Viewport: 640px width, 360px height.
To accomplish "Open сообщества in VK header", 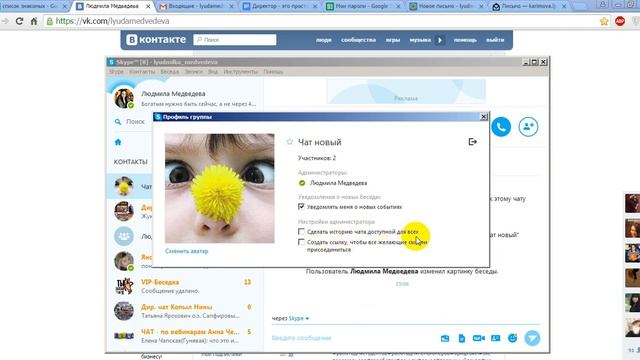I will (x=358, y=40).
